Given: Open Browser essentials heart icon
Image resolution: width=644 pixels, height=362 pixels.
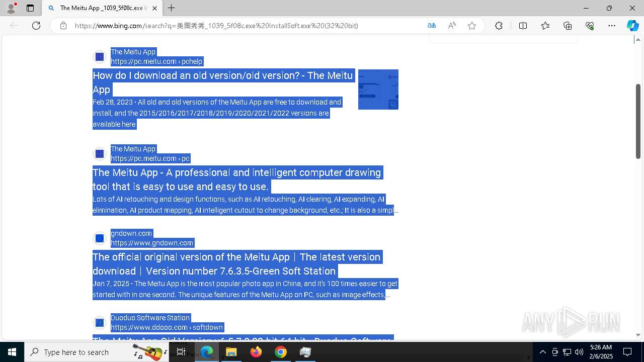Looking at the screenshot, I should (x=590, y=26).
